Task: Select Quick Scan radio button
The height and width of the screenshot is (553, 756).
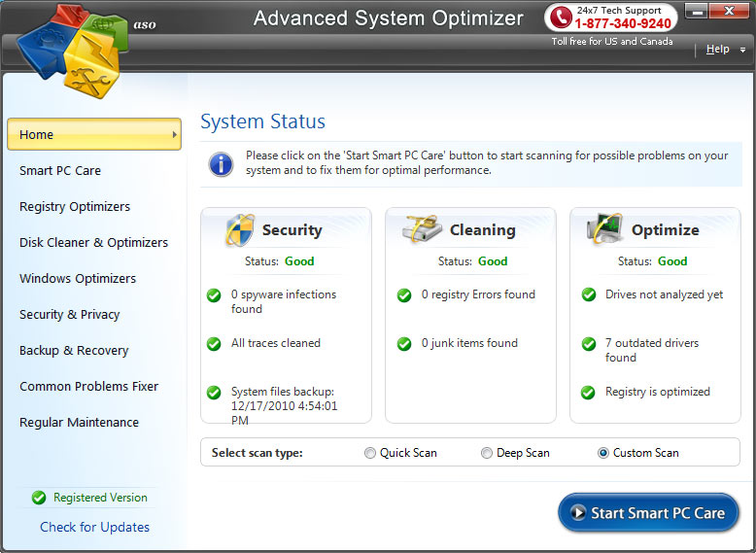Action: pos(370,453)
